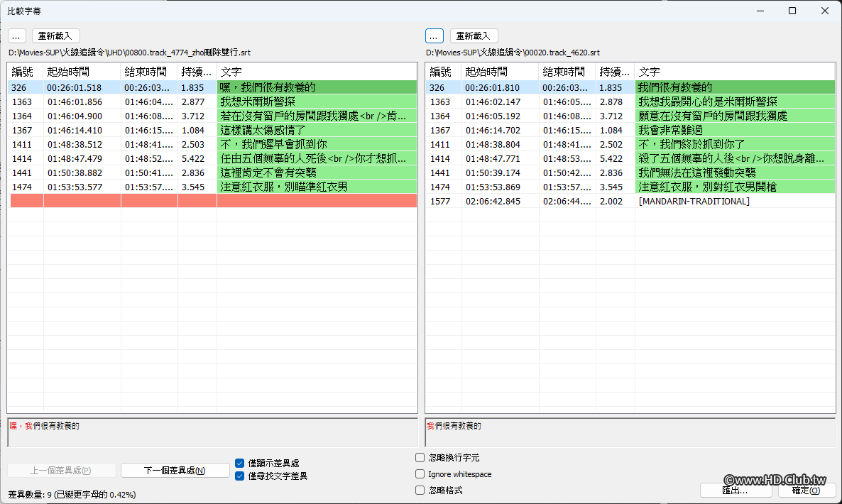Reload the right subtitle via 重新載入
Image resolution: width=842 pixels, height=504 pixels.
click(x=474, y=35)
